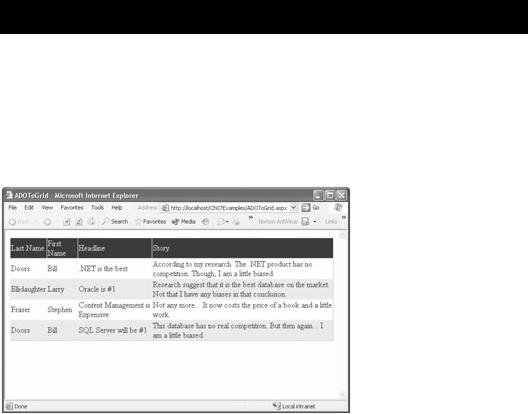Select 'Content Management is Expensive' cell

(114, 310)
